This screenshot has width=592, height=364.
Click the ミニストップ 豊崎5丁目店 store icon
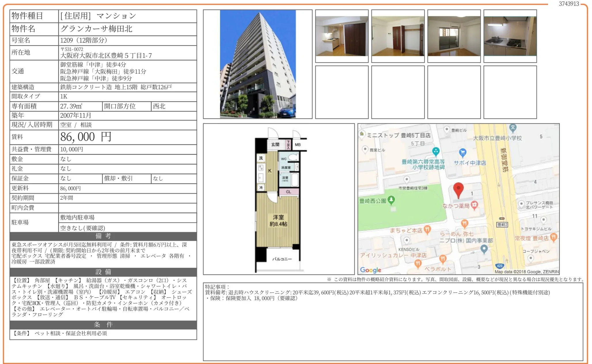(x=362, y=134)
